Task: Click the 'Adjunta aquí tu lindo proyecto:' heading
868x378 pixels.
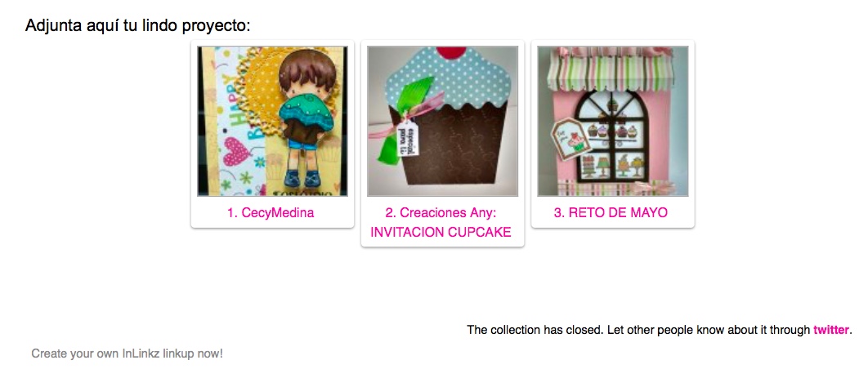Action: tap(138, 26)
